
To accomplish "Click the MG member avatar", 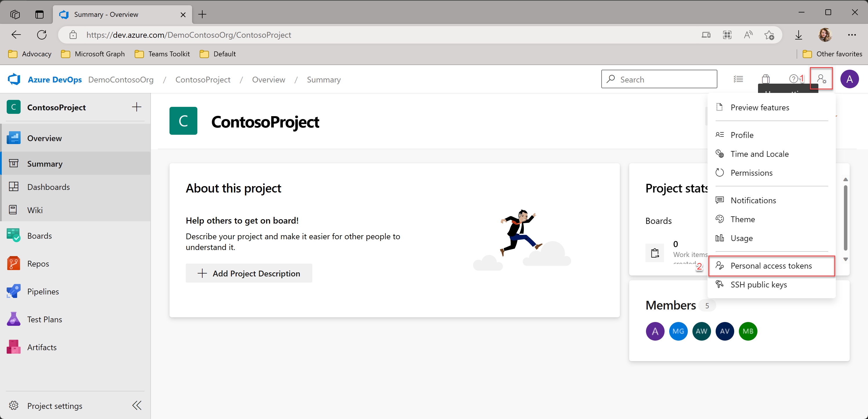I will pyautogui.click(x=678, y=331).
